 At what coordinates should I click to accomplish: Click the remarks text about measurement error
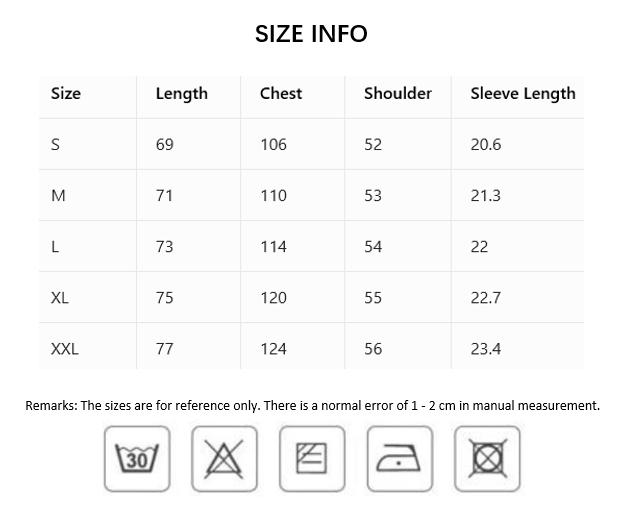pyautogui.click(x=312, y=405)
